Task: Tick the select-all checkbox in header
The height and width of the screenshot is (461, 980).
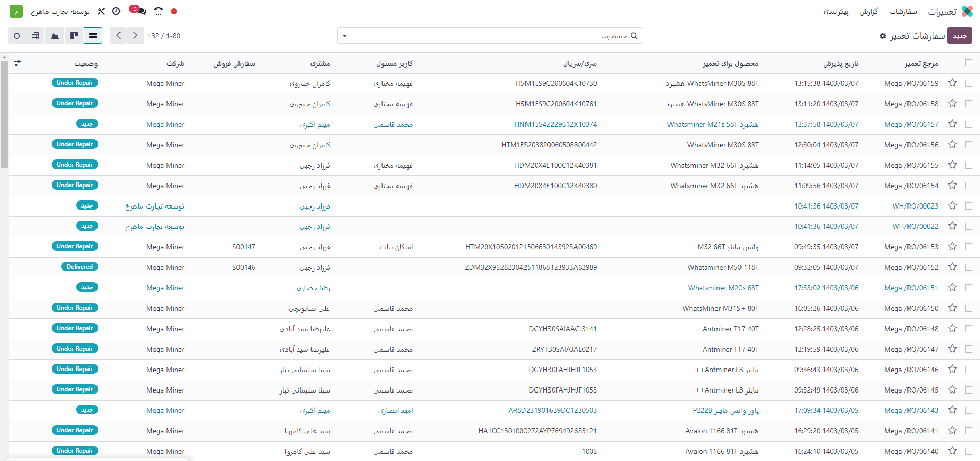Action: point(968,63)
